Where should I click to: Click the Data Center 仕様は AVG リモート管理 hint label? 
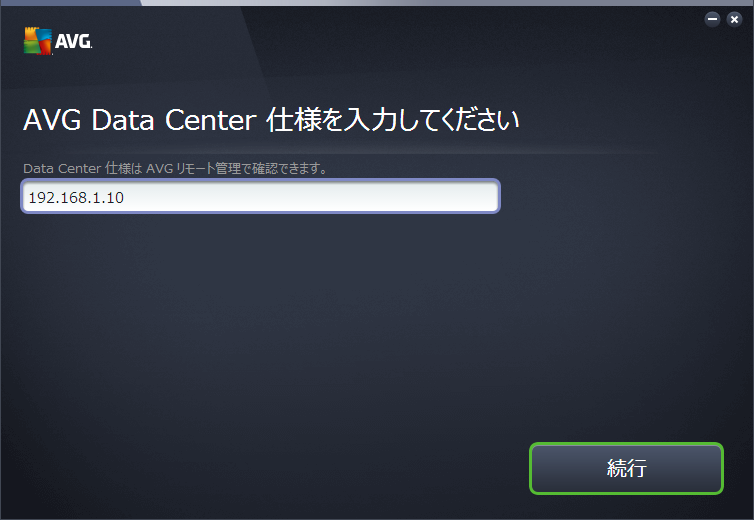pos(176,168)
